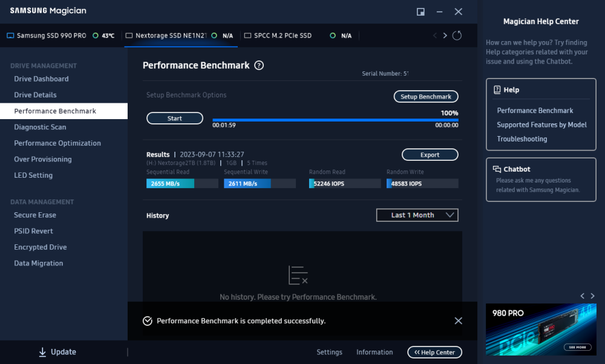Click the result timestamp 2023-09-07 11:33:27

click(212, 155)
